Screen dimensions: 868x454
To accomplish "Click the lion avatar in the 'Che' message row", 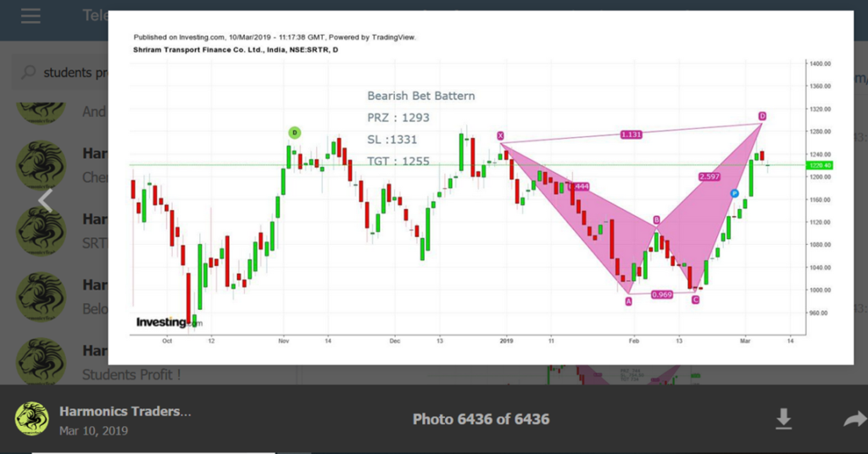I will tap(41, 165).
